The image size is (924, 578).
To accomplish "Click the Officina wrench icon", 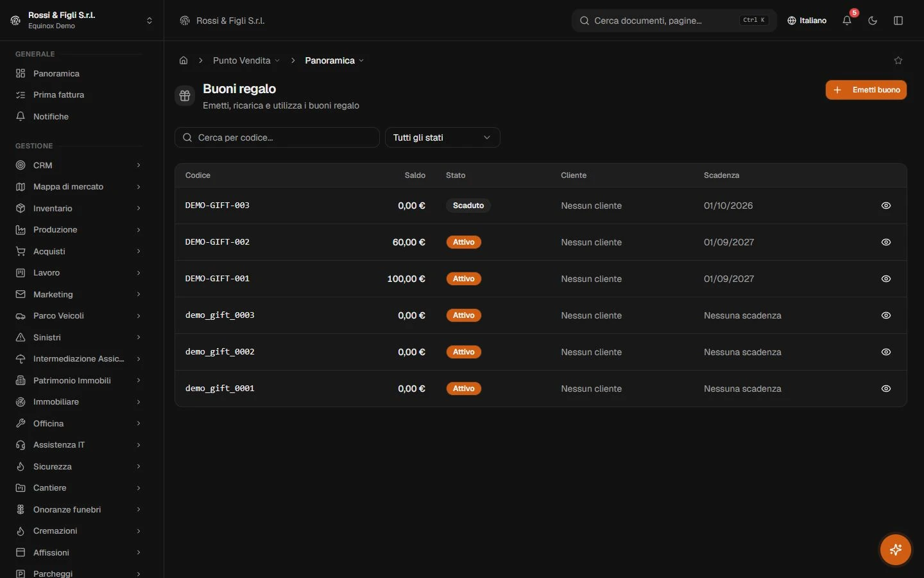I will [x=21, y=423].
